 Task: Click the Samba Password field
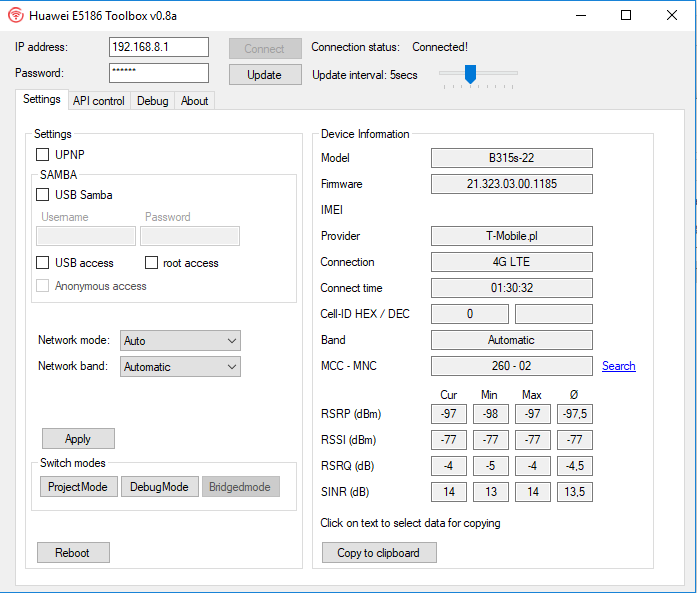(190, 236)
